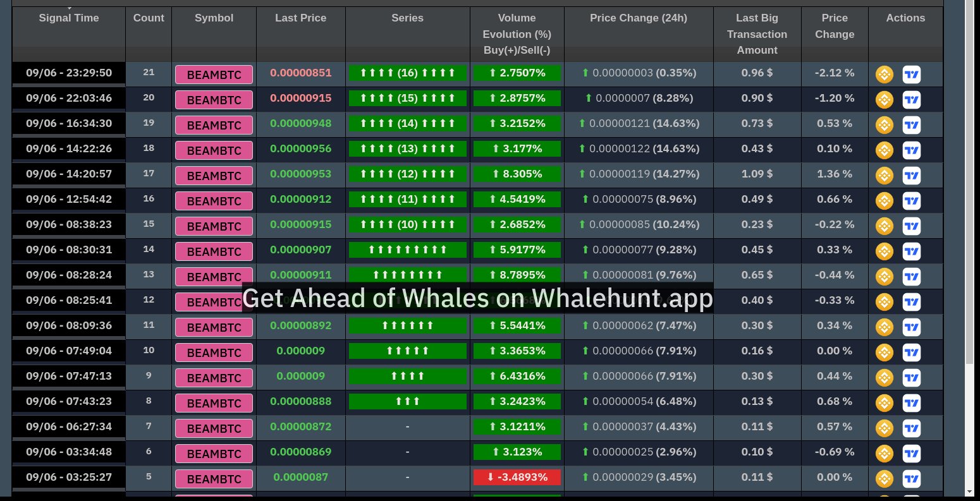Open Binance icon for 12:54:42 signal row
This screenshot has width=980, height=501.
coord(884,201)
